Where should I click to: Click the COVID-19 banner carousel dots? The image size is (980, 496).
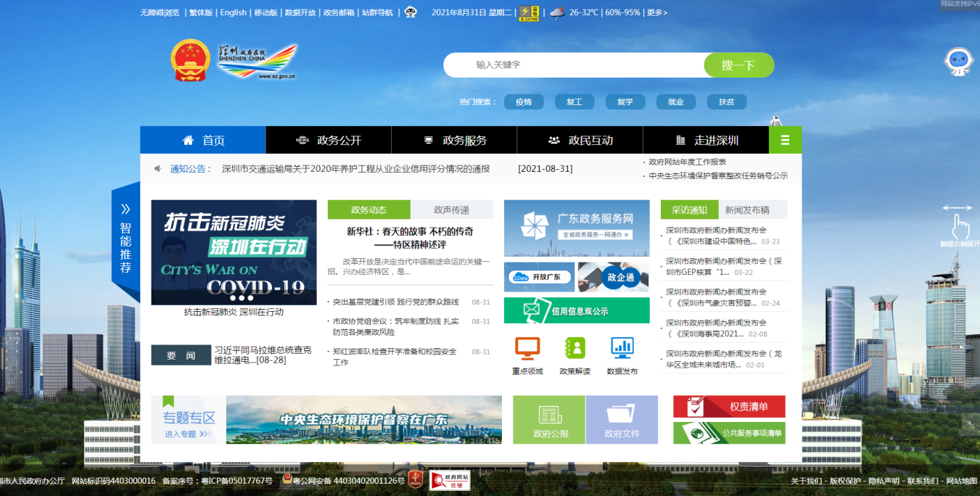coord(242,298)
